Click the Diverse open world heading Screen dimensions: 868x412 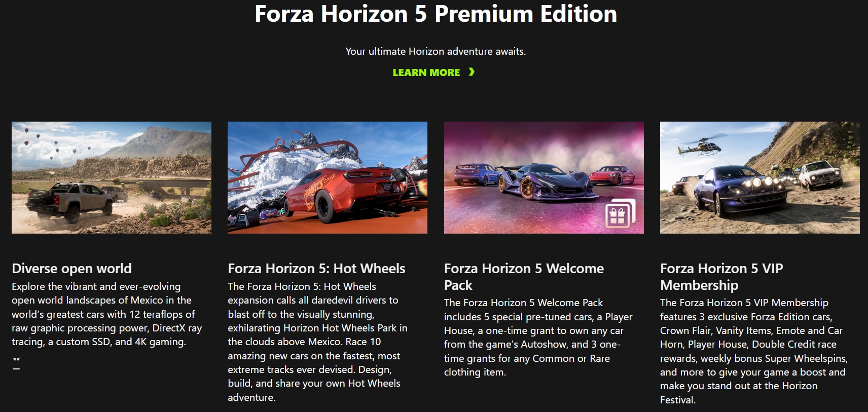click(x=71, y=268)
